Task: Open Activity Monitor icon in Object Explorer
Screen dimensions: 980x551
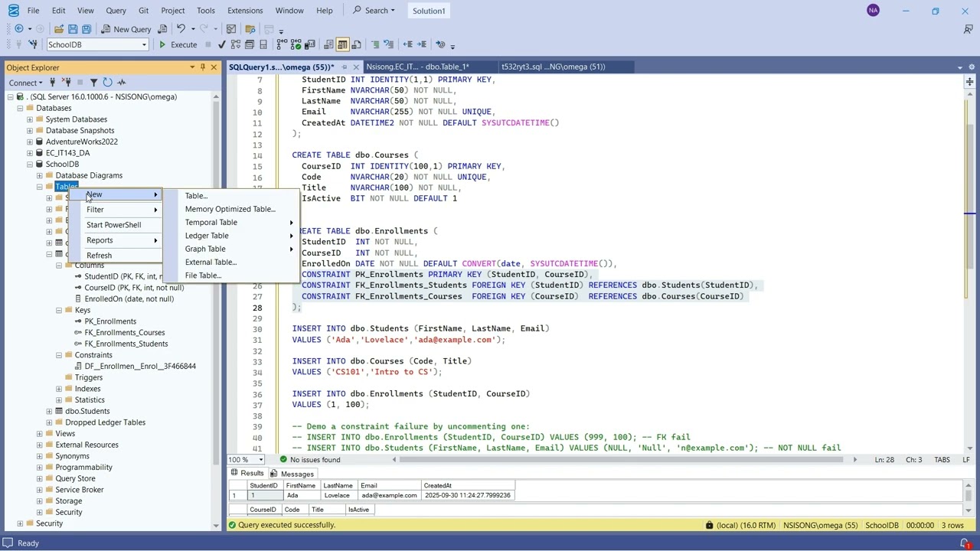Action: (x=122, y=83)
